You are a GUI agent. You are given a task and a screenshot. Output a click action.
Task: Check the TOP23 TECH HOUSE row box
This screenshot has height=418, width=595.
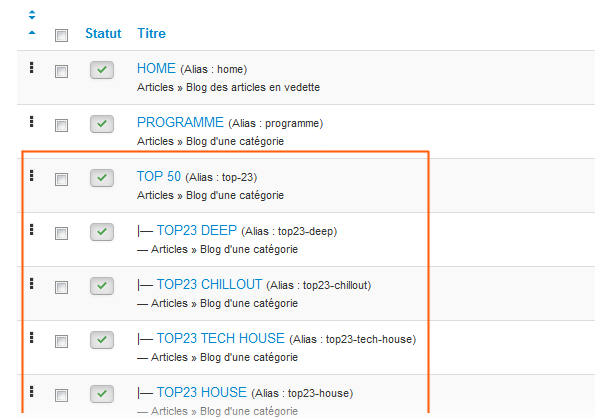(x=61, y=341)
